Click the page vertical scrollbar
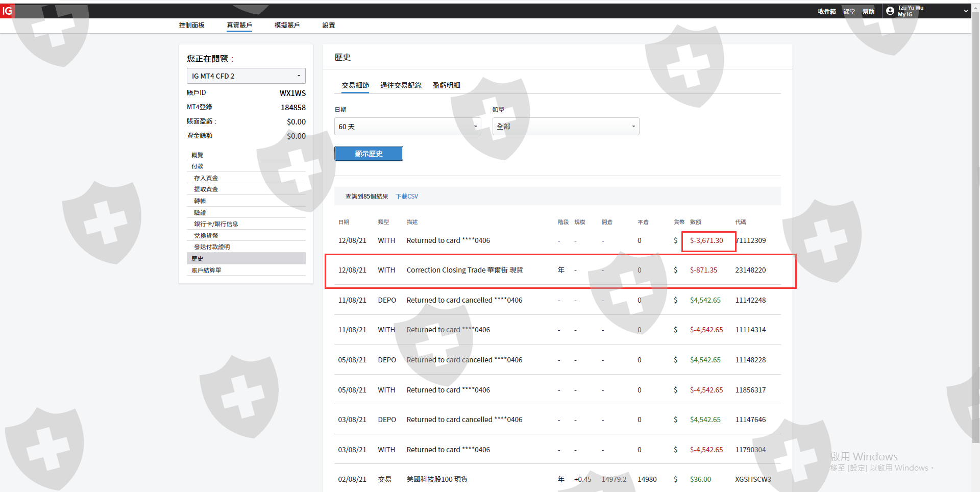 975,204
